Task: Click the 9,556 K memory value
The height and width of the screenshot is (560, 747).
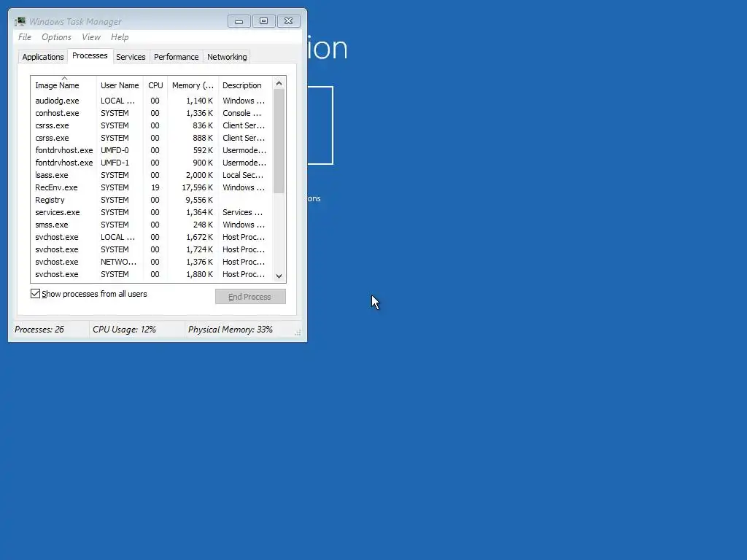Action: click(x=199, y=200)
